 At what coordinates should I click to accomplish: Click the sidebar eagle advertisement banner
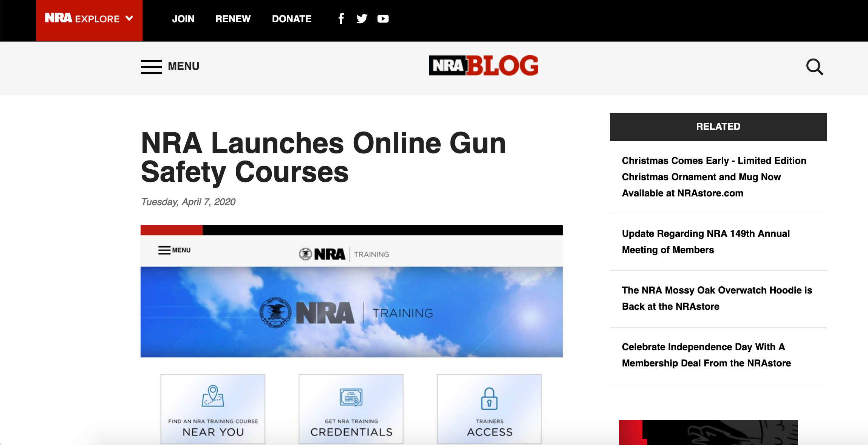point(708,433)
